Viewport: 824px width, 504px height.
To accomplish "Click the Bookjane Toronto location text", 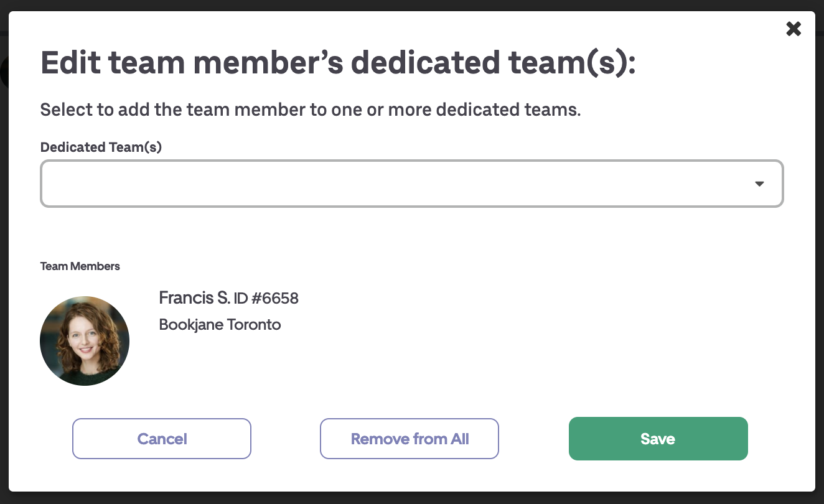I will pos(220,324).
